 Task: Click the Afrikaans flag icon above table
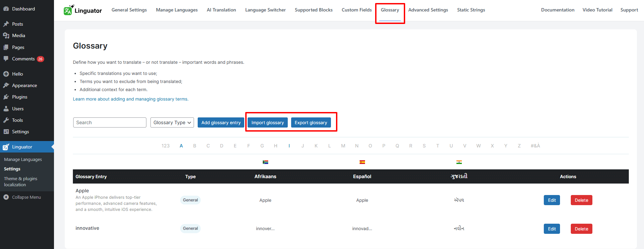(265, 162)
